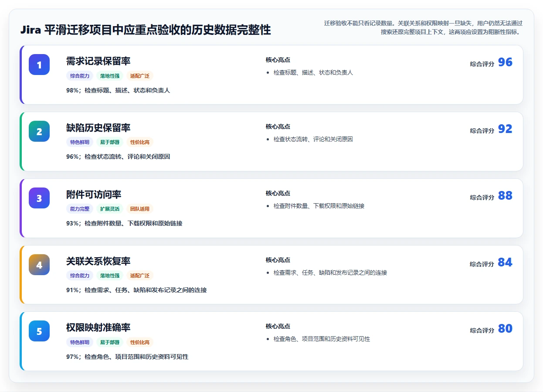Image resolution: width=543 pixels, height=392 pixels.
Task: Click the score 92
Action: [x=505, y=129]
